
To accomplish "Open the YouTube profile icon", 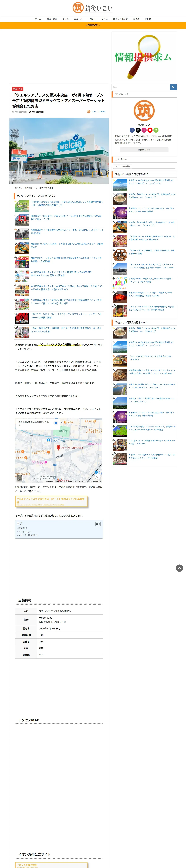I will (x=150, y=130).
